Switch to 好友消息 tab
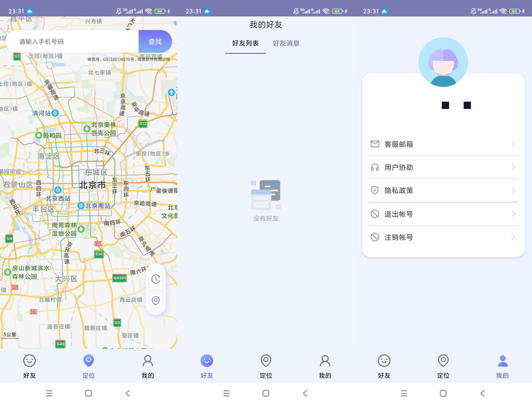Viewport: 532px width, 404px height. [286, 43]
